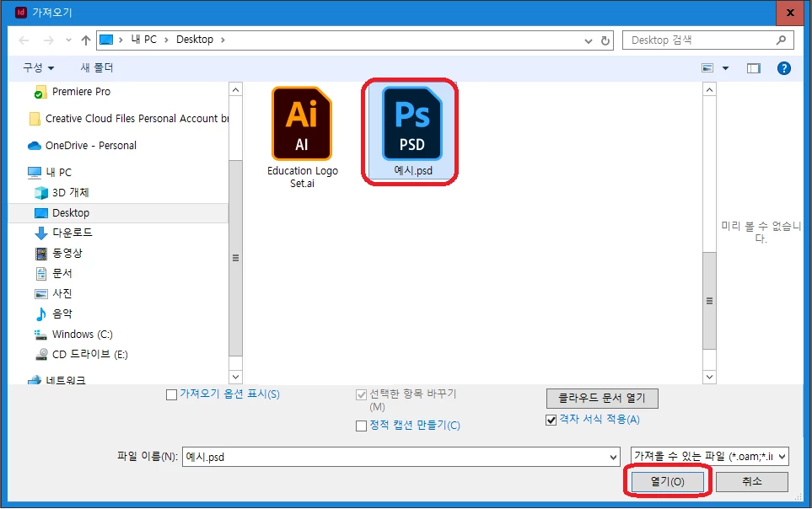Image resolution: width=812 pixels, height=509 pixels.
Task: Click sidebar scrollbar down arrow
Action: (x=235, y=377)
